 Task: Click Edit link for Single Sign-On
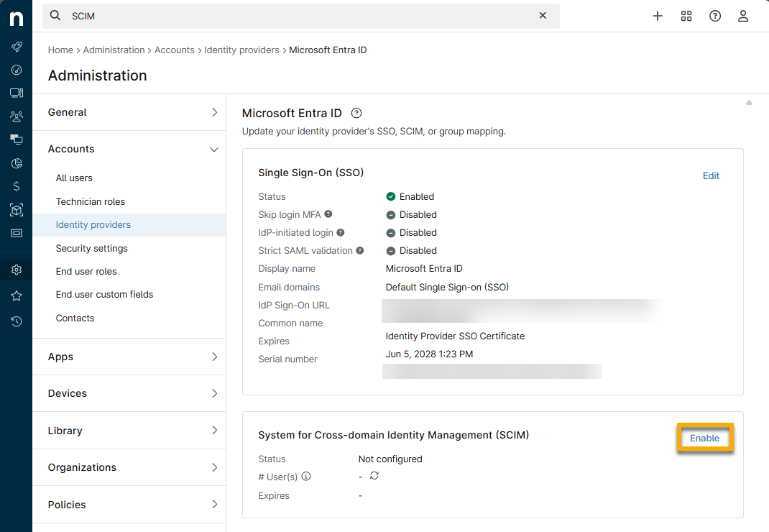coord(711,175)
